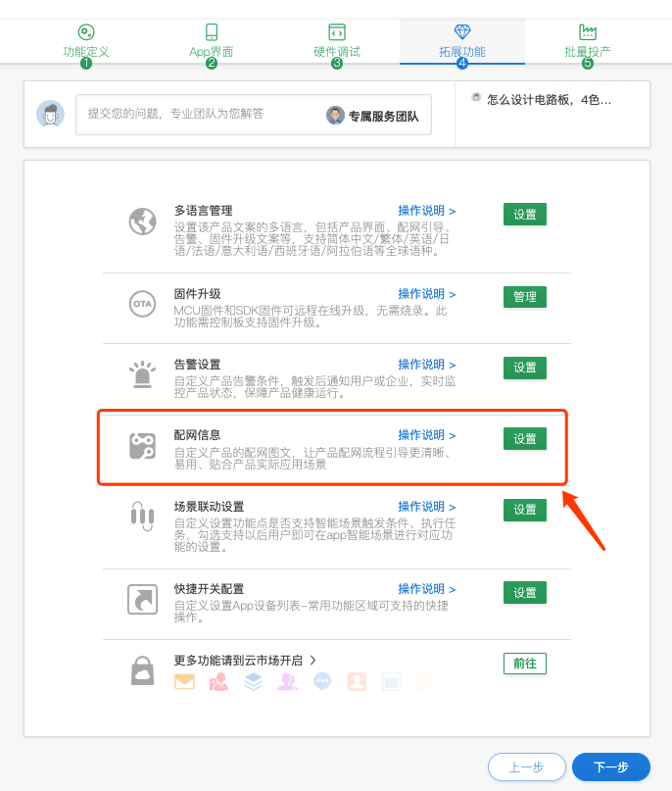Click the 前往 button for cloud market
Viewport: 672px width, 791px height.
[525, 664]
